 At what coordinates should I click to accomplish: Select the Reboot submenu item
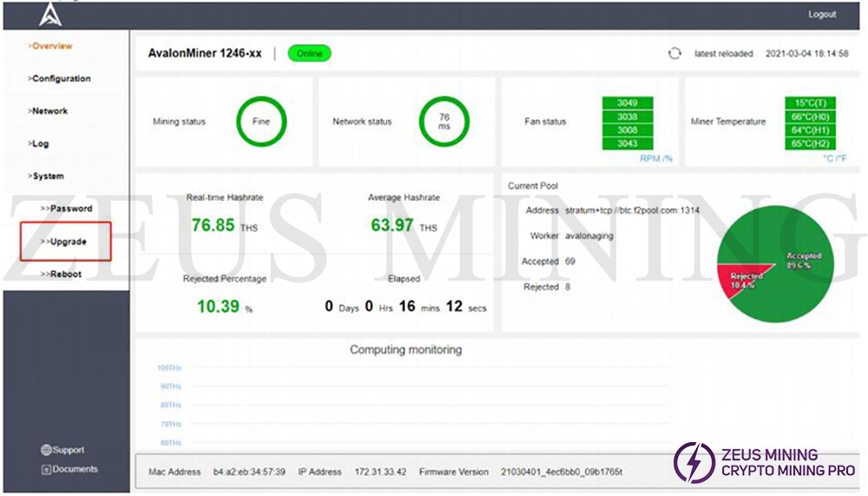62,274
